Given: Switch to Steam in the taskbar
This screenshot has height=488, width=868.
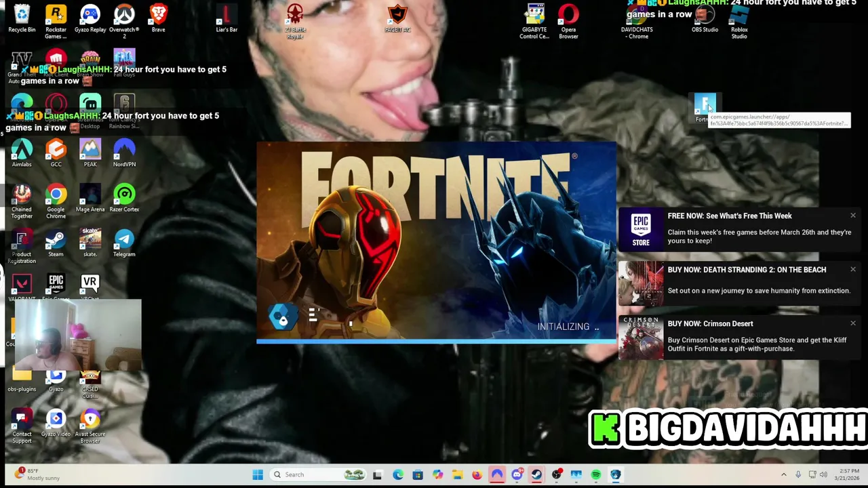Looking at the screenshot, I should click(536, 474).
